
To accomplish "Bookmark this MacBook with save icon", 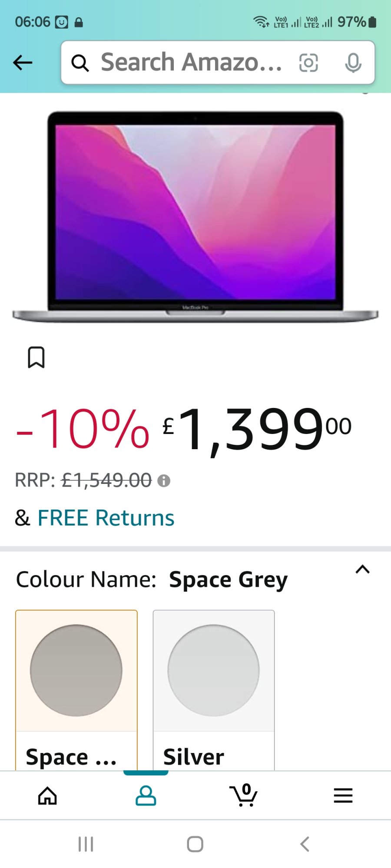I will click(36, 357).
